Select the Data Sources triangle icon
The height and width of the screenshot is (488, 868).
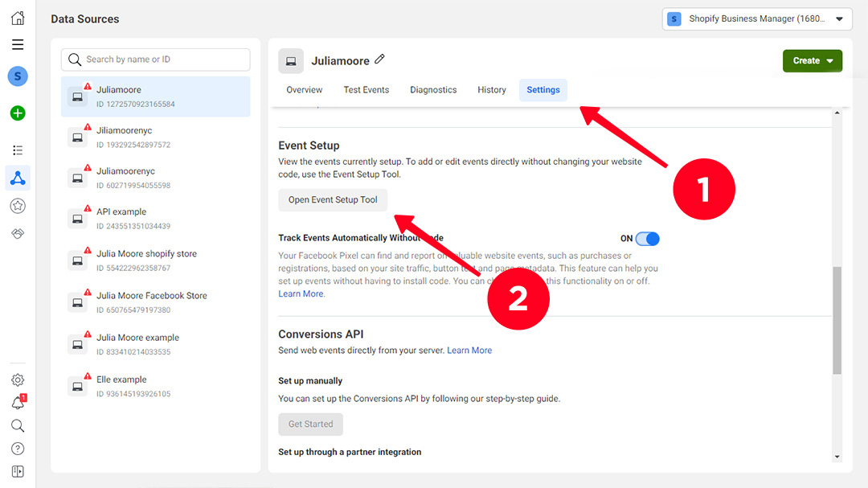point(18,178)
